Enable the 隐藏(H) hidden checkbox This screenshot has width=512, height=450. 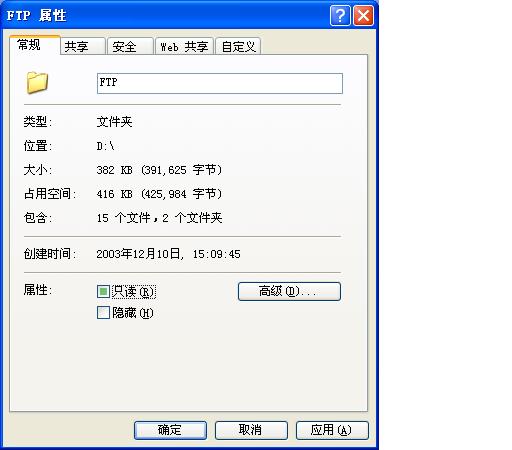[103, 313]
